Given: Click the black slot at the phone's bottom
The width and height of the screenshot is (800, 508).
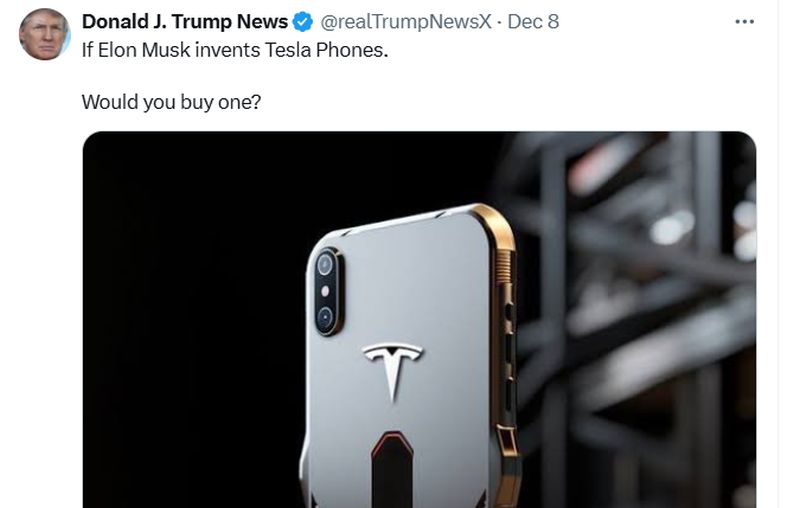Looking at the screenshot, I should (x=392, y=470).
